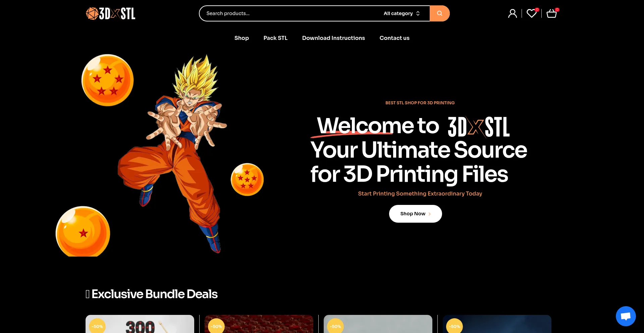Focus the Search products input field
This screenshot has height=333, width=644.
coord(288,13)
